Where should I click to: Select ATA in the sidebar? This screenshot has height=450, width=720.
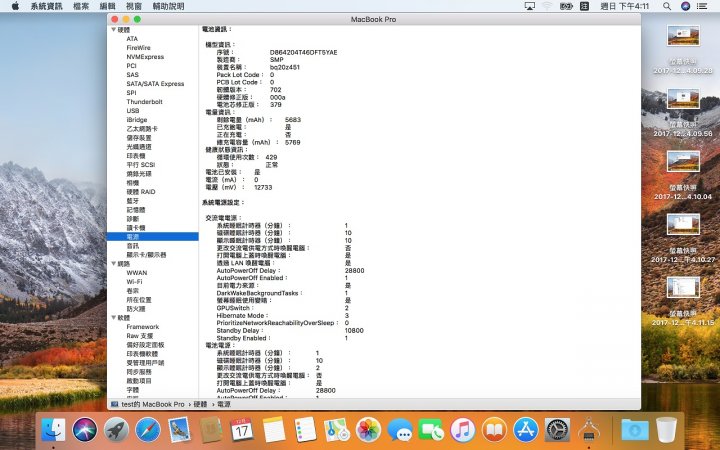[x=132, y=39]
